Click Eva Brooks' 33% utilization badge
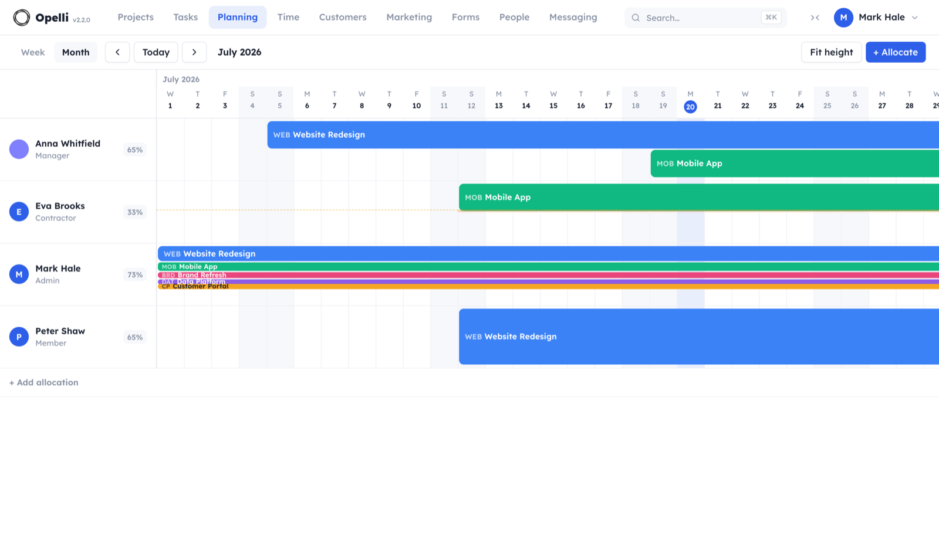This screenshot has width=939, height=560. click(x=135, y=212)
